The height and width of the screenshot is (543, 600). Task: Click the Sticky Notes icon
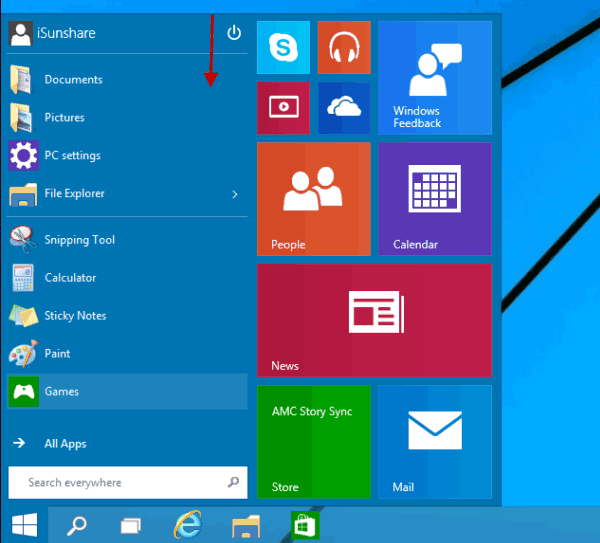[x=23, y=316]
